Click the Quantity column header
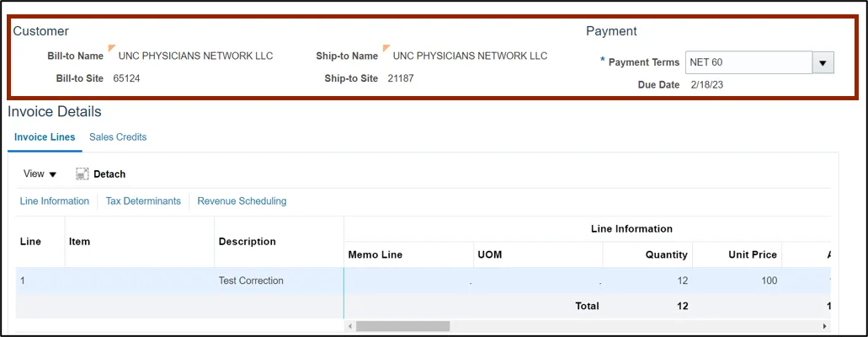The width and height of the screenshot is (868, 337). [667, 254]
